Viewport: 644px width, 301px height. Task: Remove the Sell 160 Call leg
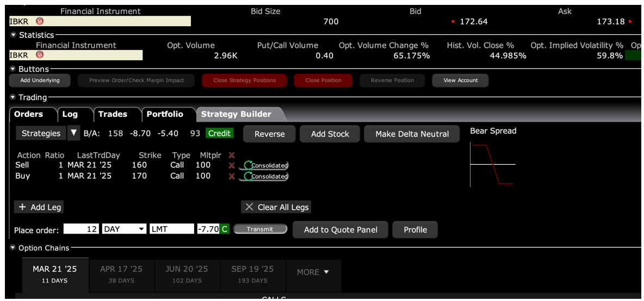pos(232,165)
